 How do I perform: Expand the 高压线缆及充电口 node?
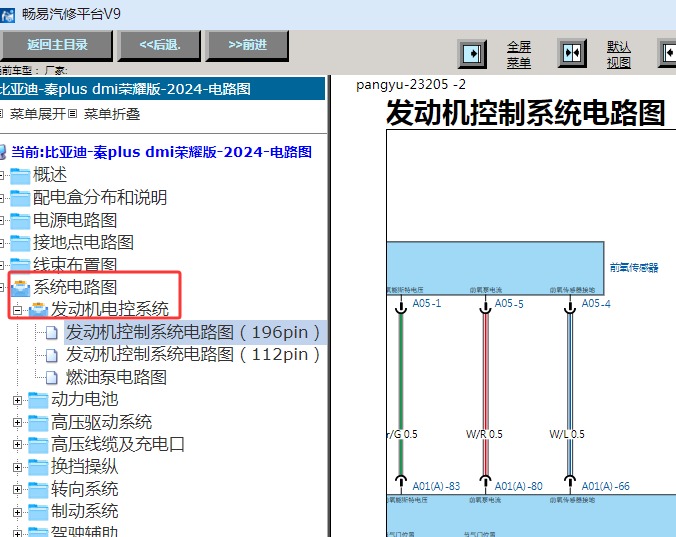17,444
